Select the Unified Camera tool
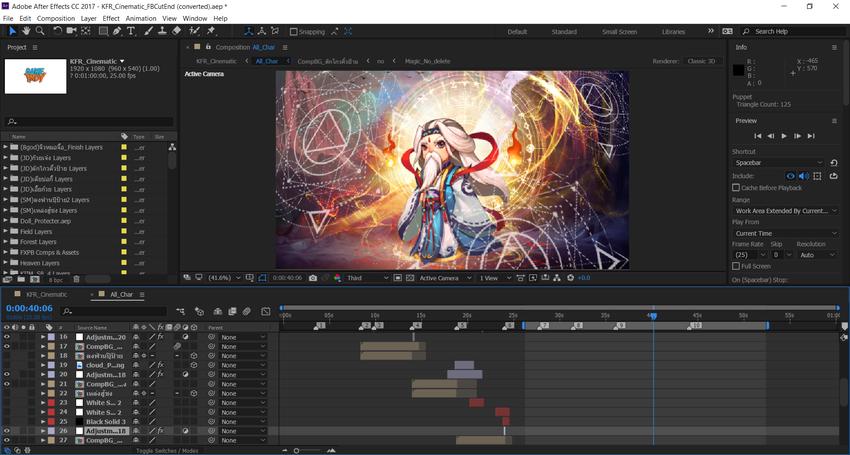Screen dimensions: 850x455 71,31
